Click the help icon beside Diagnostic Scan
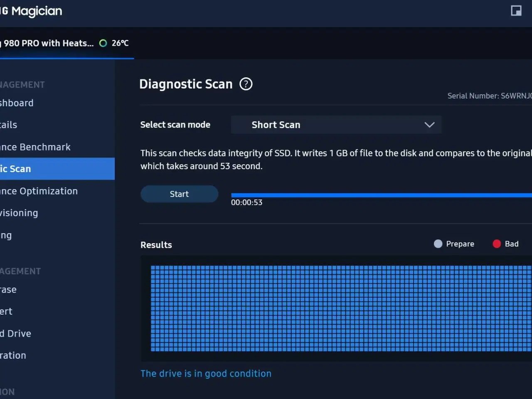Viewport: 532px width, 399px height. (x=246, y=84)
